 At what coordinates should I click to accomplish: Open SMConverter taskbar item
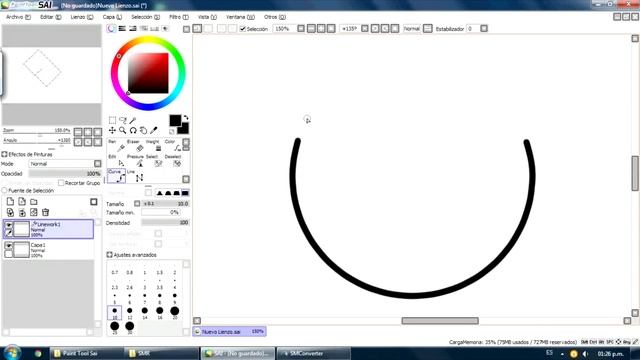[x=313, y=353]
